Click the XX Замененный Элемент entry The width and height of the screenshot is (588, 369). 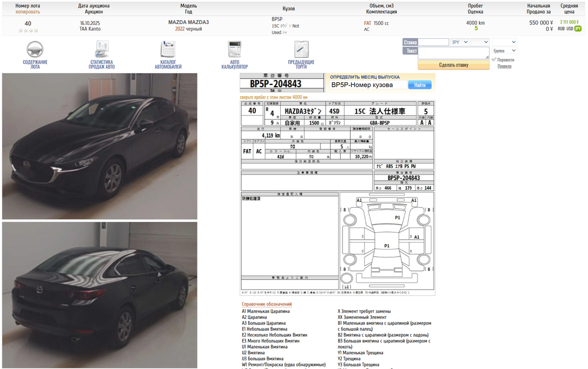tap(362, 317)
